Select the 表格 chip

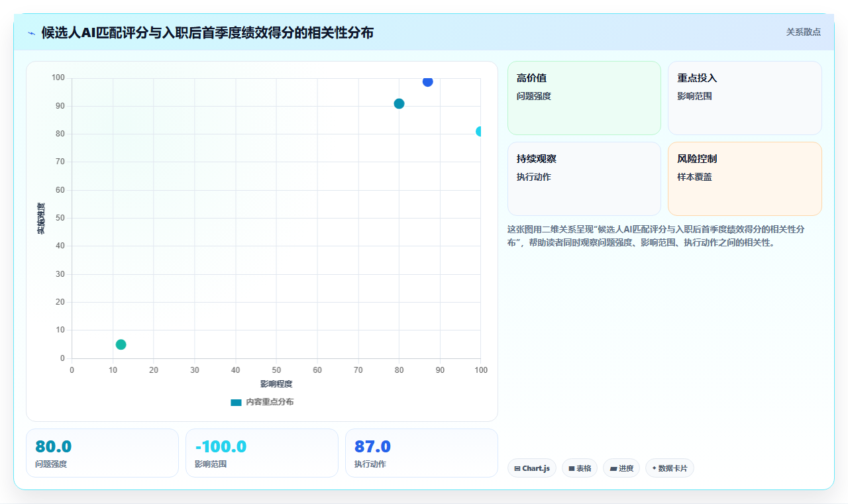coord(580,468)
